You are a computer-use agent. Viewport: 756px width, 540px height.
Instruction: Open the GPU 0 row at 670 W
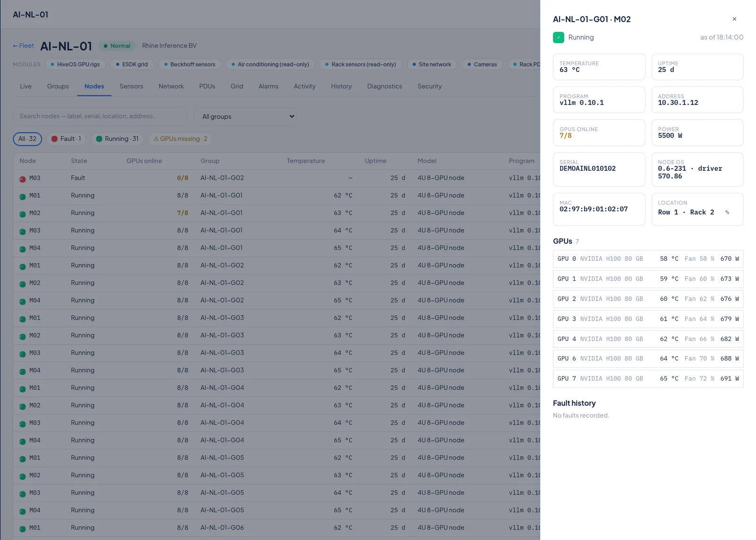(x=648, y=259)
